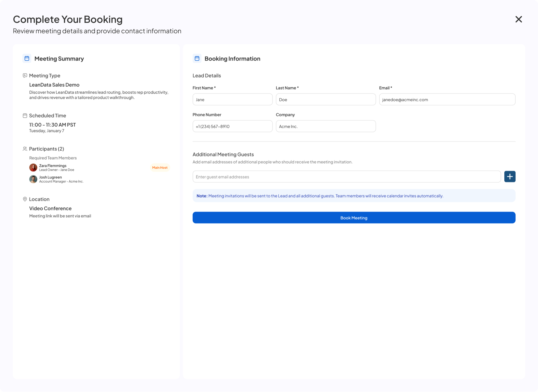Click Josh Lugreen's avatar
This screenshot has height=392, width=538.
pos(33,179)
